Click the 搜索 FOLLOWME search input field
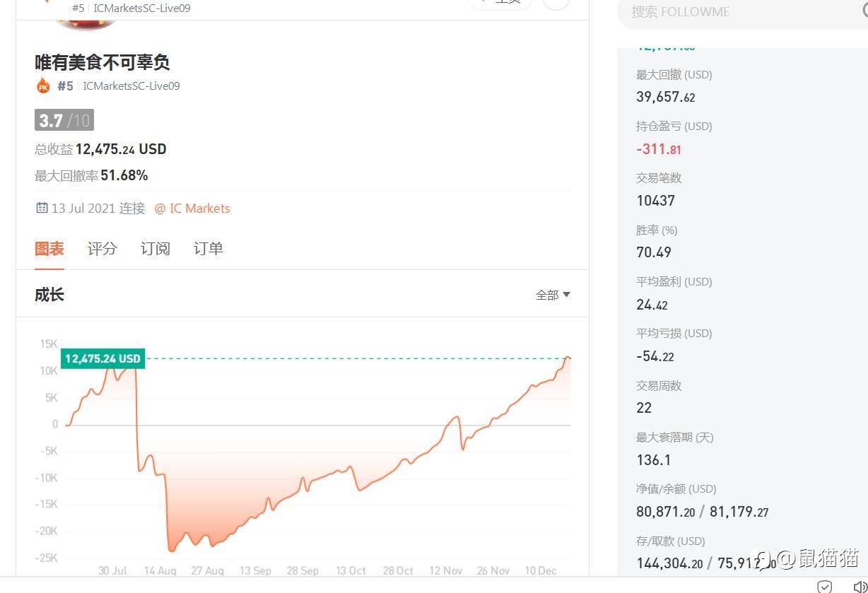Screen dimensions: 868x593 [x=707, y=11]
